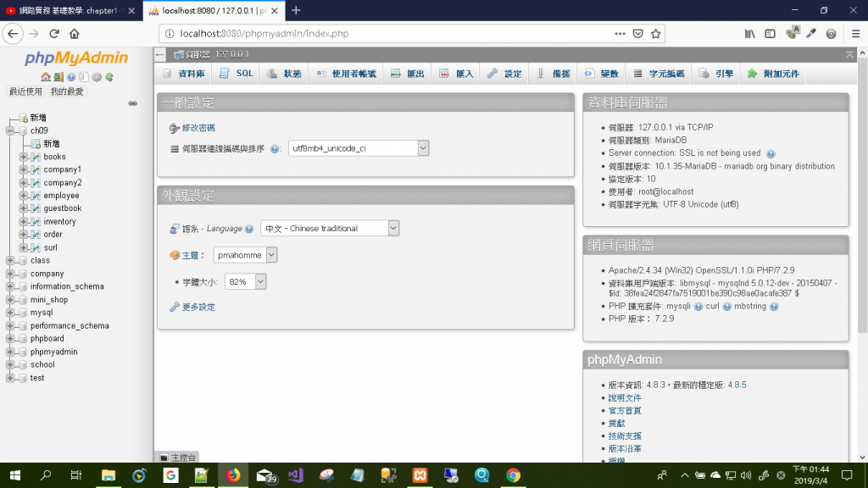The height and width of the screenshot is (488, 868).
Task: Collapse the navigation panel toggle button
Action: point(160,54)
